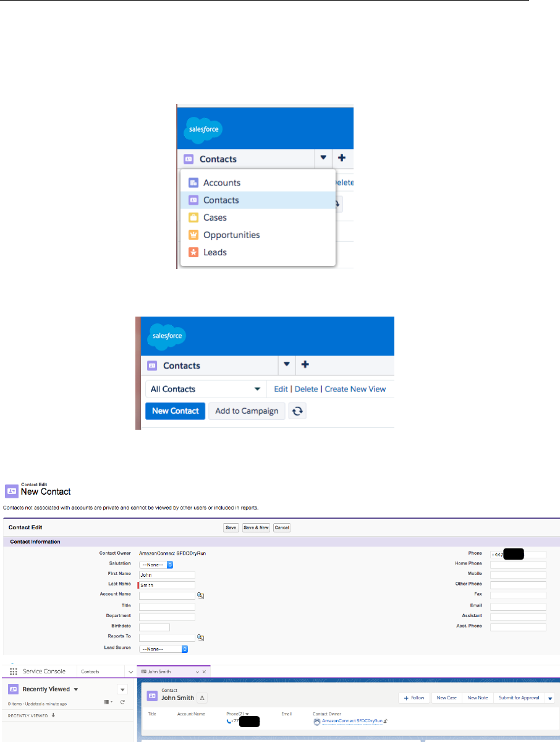Click the Create New View link

[x=355, y=389]
